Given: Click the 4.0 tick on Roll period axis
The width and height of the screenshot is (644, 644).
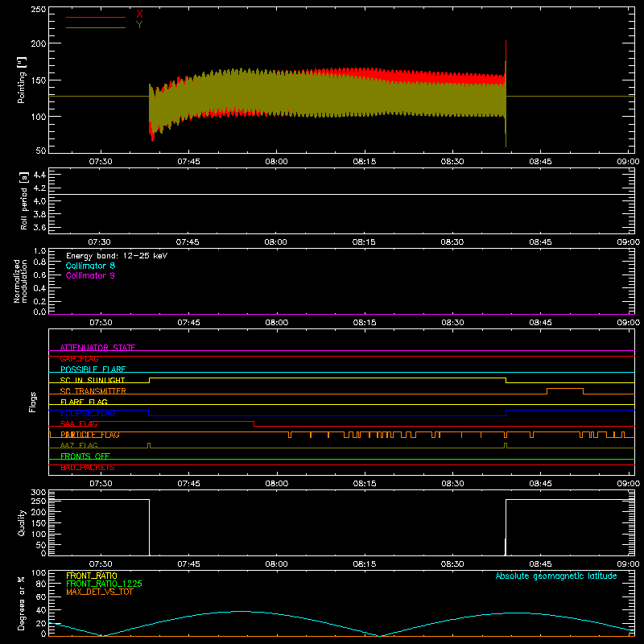Looking at the screenshot, I should tap(39, 201).
